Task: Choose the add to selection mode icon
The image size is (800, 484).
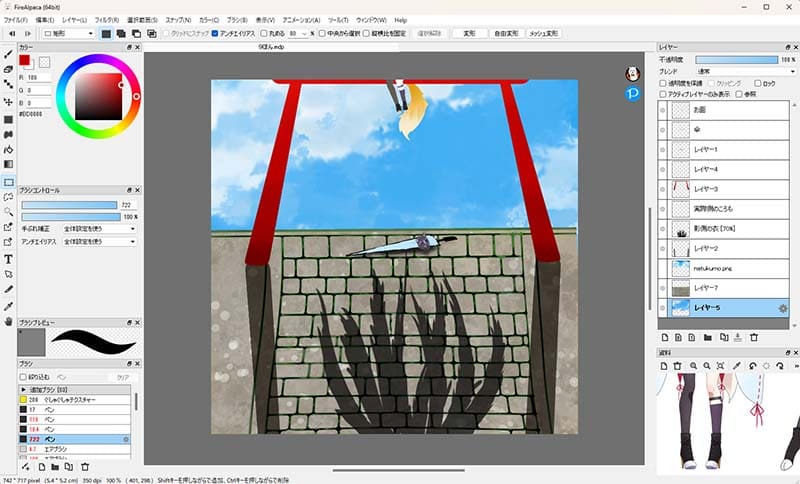Action: point(121,34)
